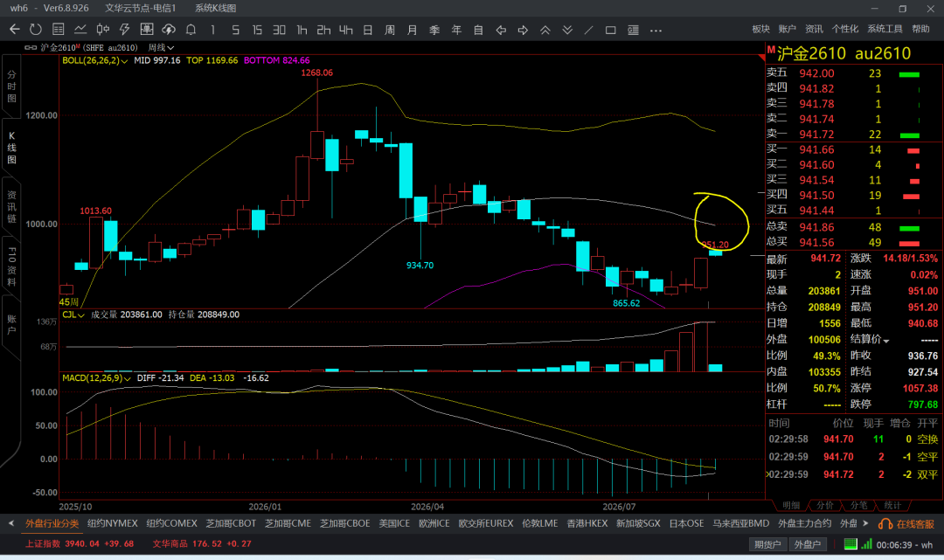Switch to quarterly (季) period
944x560 pixels.
tap(434, 30)
